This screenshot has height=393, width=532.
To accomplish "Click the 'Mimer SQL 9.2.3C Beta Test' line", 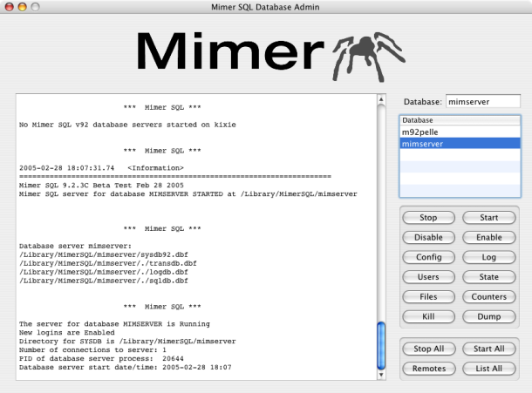I will pos(101,185).
